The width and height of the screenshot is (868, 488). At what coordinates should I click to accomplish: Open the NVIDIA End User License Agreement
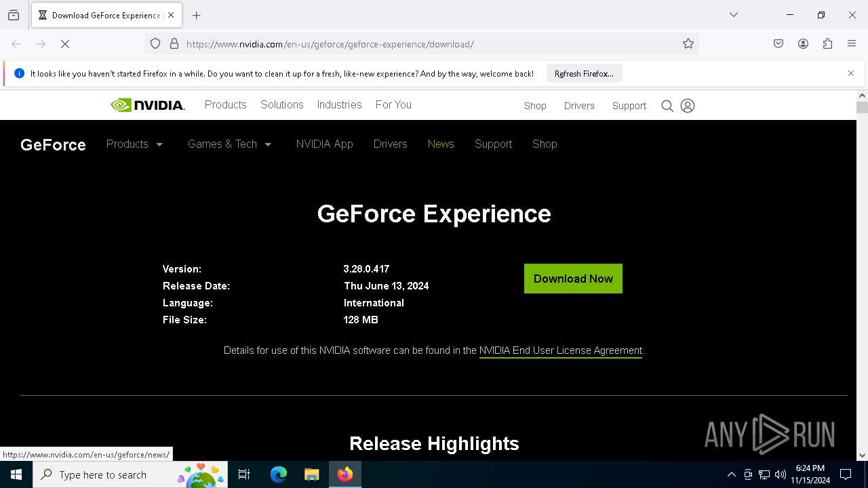pyautogui.click(x=561, y=350)
